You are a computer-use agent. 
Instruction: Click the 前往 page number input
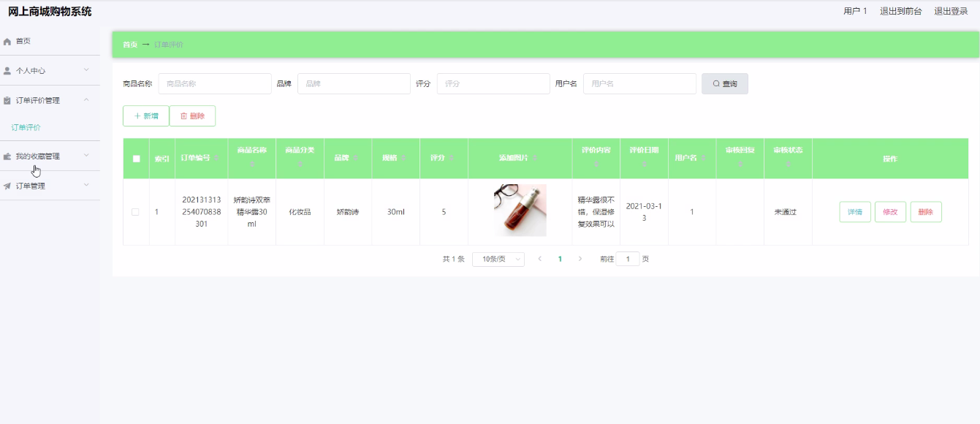pyautogui.click(x=628, y=259)
